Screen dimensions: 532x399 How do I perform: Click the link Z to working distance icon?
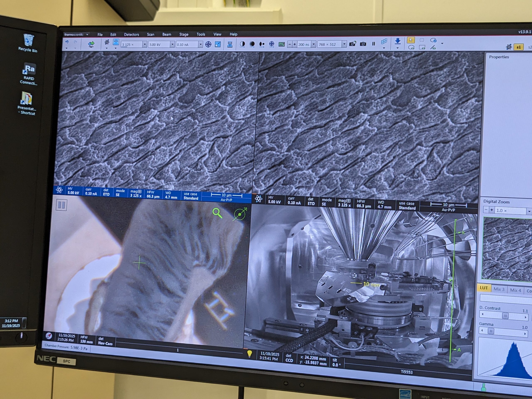[230, 44]
